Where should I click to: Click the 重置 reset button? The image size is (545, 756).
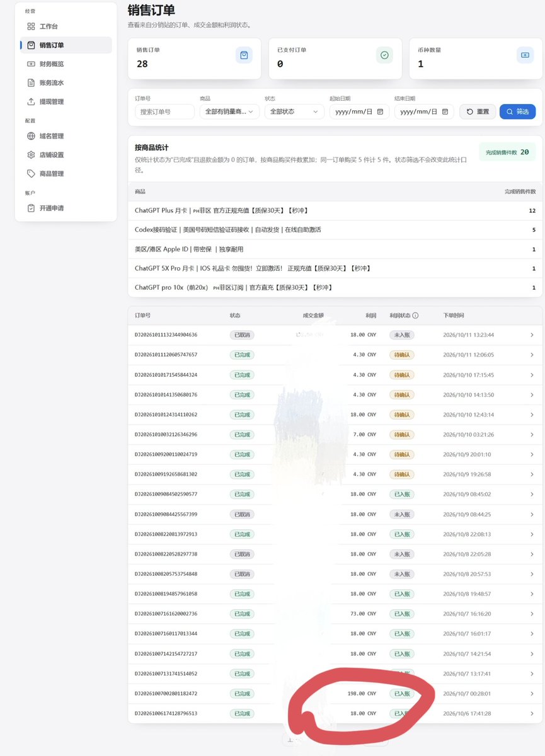tap(478, 112)
